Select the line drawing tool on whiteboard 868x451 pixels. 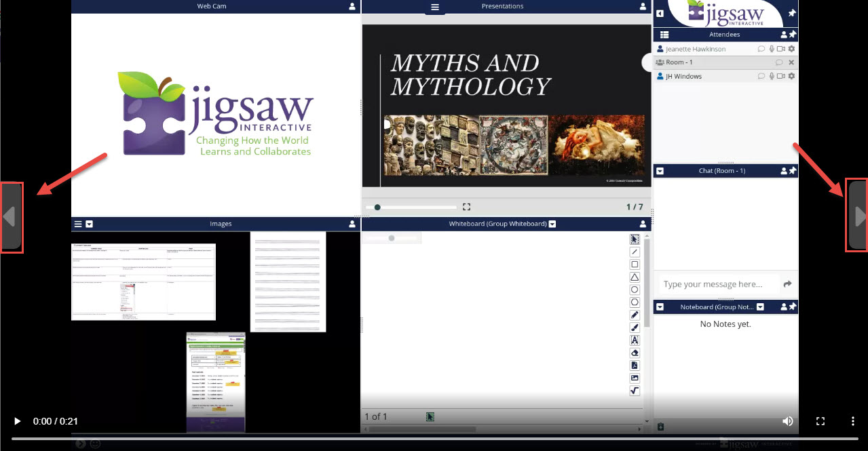pyautogui.click(x=635, y=252)
